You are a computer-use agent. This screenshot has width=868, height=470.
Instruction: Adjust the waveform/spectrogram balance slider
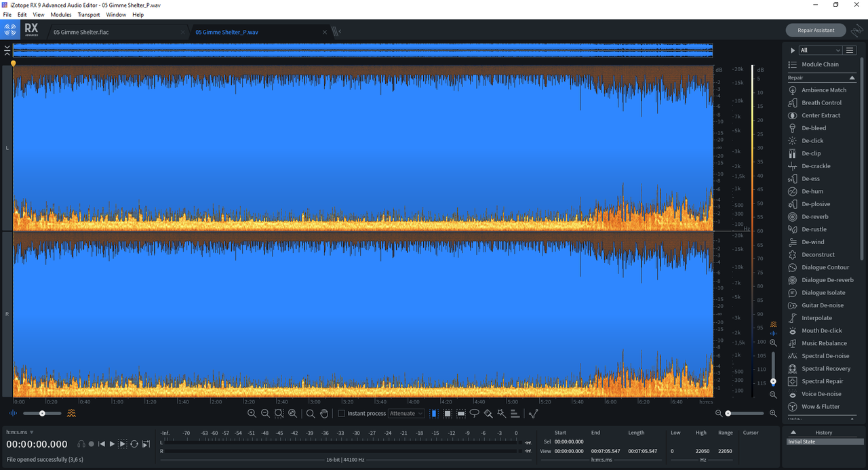tap(42, 413)
